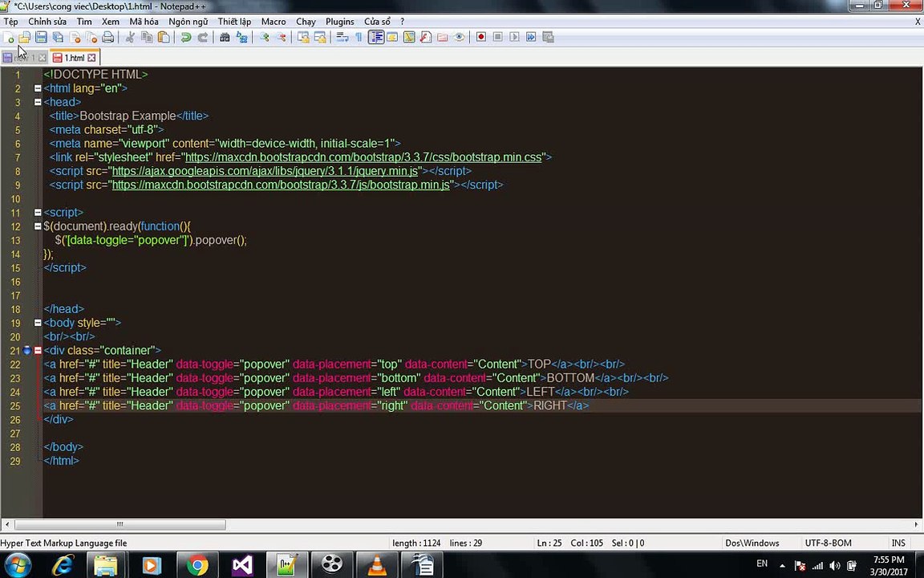Click the Open file toolbar icon
924x578 pixels.
(x=24, y=37)
